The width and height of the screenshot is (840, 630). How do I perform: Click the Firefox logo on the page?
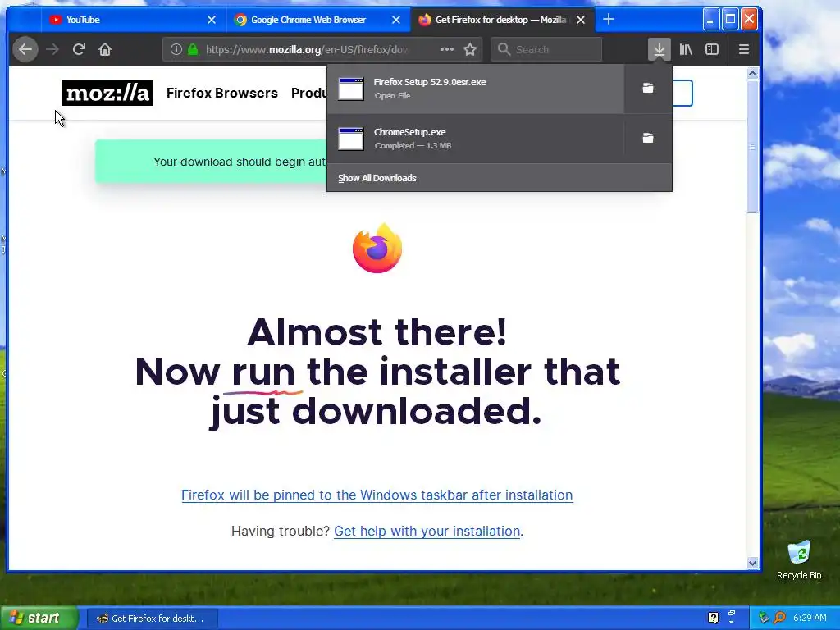click(x=377, y=248)
